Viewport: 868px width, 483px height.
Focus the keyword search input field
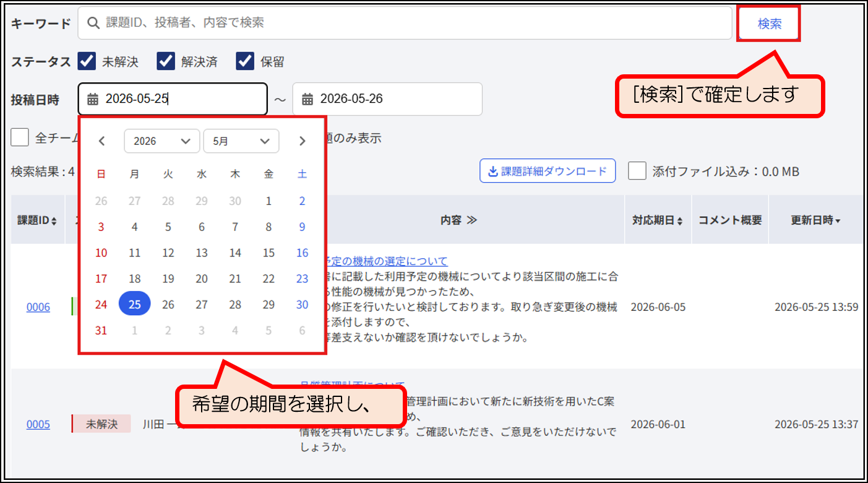click(405, 24)
